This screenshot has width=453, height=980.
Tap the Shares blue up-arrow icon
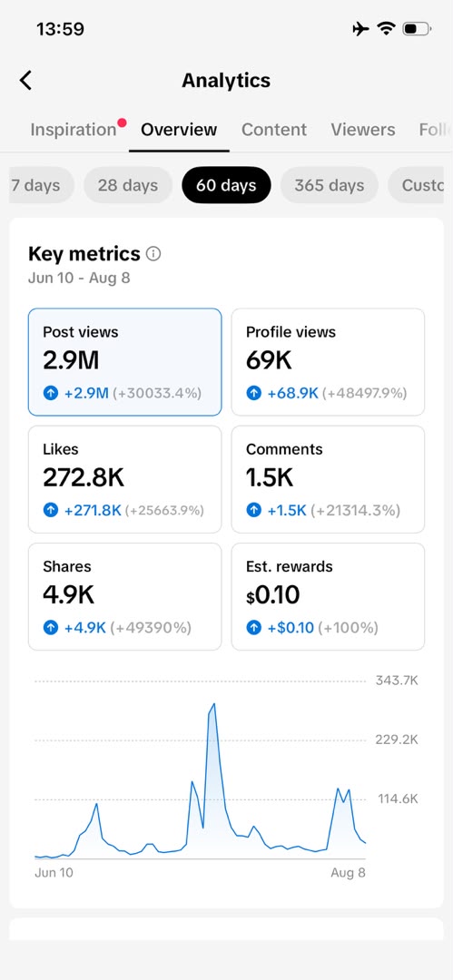click(x=51, y=628)
